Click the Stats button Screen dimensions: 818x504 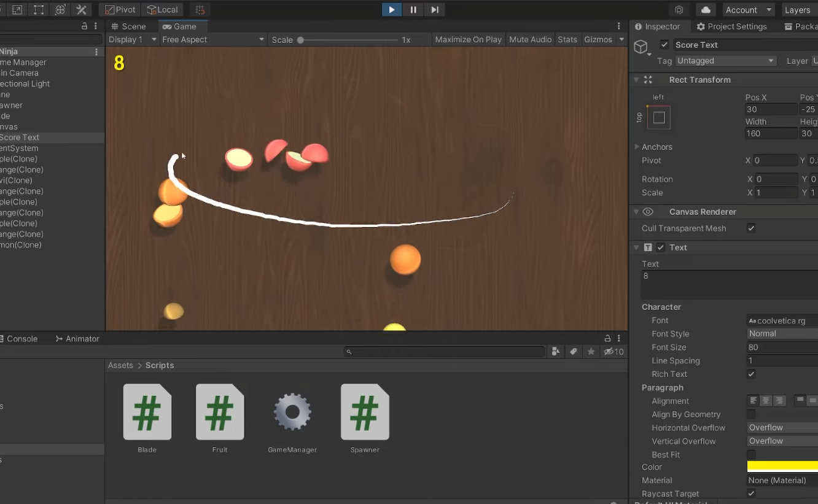(x=567, y=39)
